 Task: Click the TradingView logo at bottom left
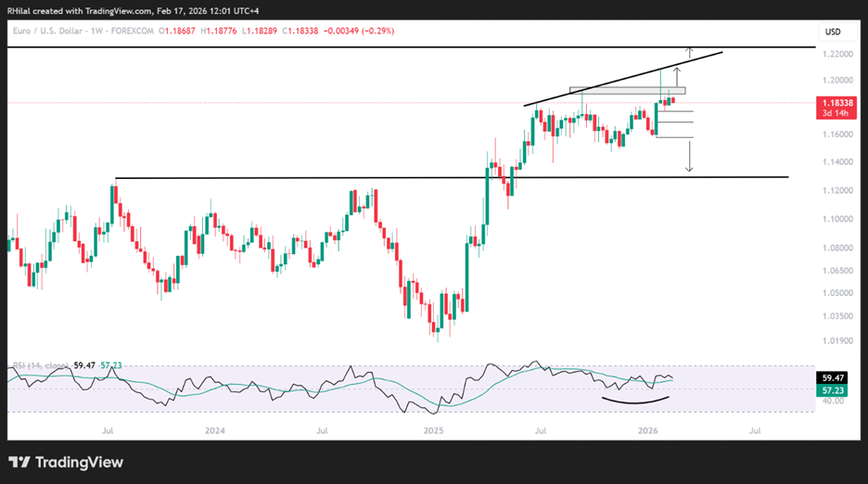66,462
